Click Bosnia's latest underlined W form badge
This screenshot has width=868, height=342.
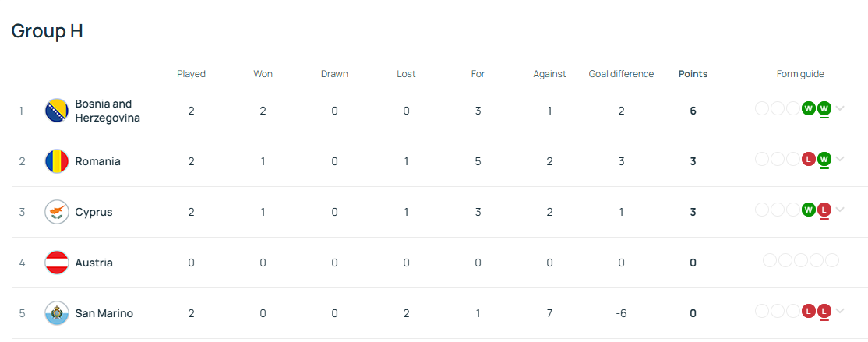click(x=824, y=108)
